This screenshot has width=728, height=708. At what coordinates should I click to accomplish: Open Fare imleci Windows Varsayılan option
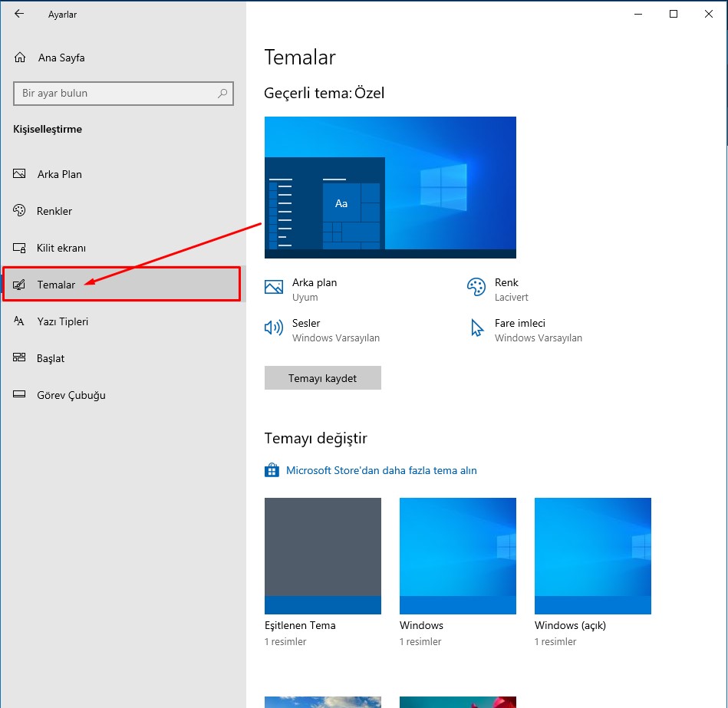click(526, 330)
